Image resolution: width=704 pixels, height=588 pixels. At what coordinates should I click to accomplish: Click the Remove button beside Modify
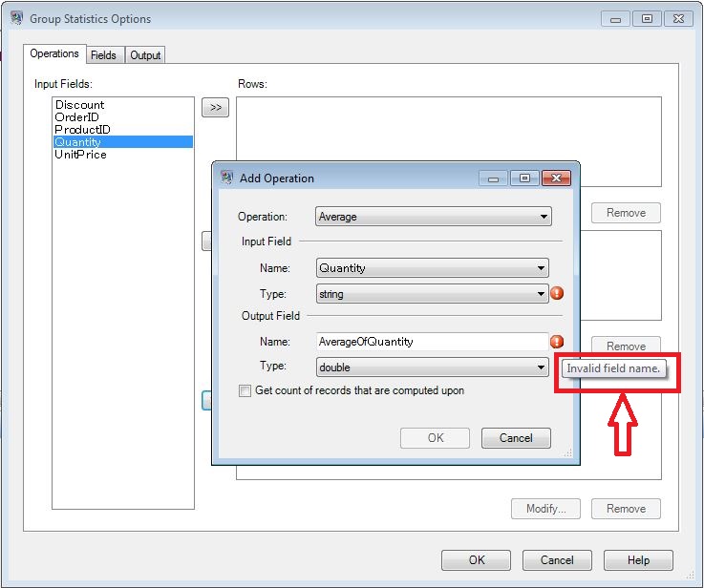[x=626, y=509]
